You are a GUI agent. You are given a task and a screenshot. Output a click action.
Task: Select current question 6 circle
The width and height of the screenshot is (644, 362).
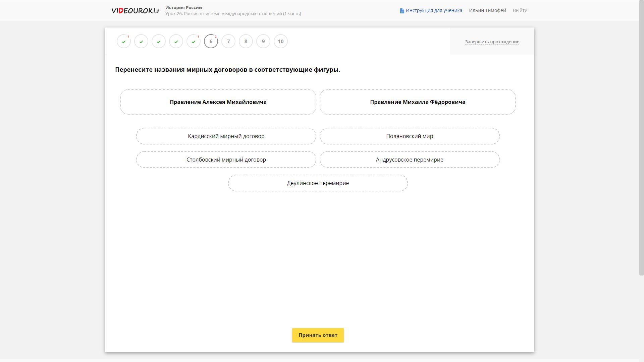click(x=211, y=42)
